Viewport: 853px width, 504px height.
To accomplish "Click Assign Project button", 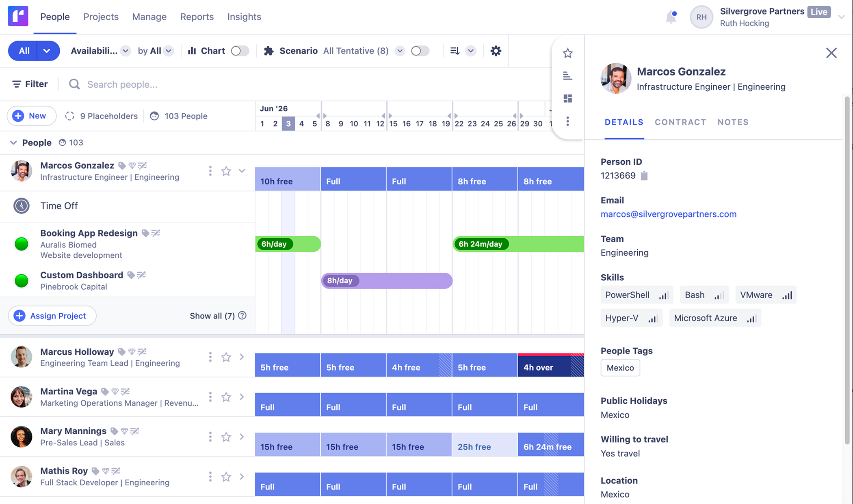I will tap(52, 316).
